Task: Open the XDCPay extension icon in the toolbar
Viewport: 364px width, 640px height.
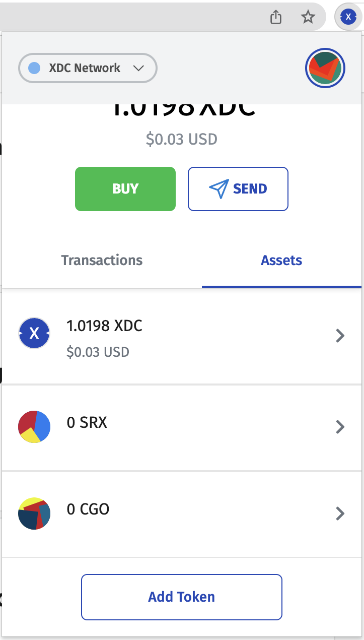Action: click(348, 17)
